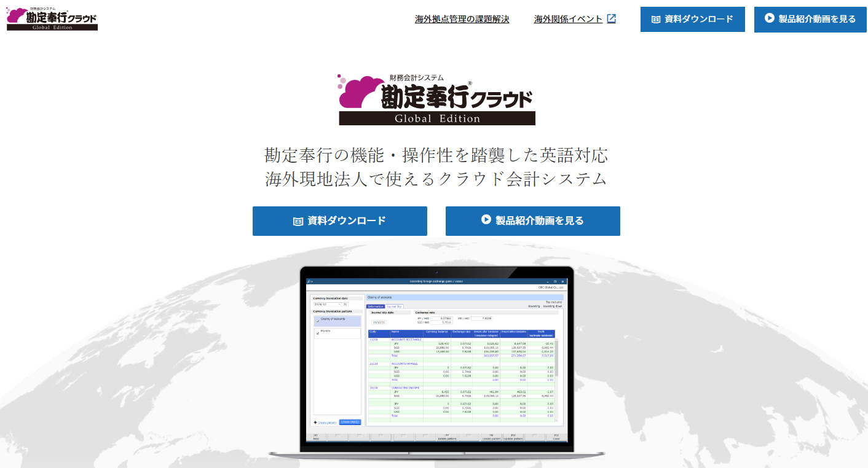Click the blue Create Slip button
Screen dimensions: 868x468
[350, 422]
